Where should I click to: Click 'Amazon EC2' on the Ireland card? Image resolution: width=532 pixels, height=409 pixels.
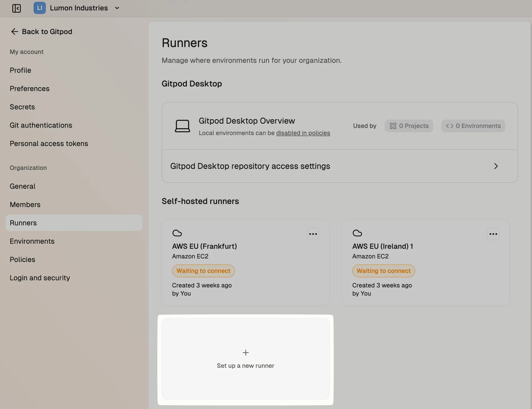[x=370, y=256]
